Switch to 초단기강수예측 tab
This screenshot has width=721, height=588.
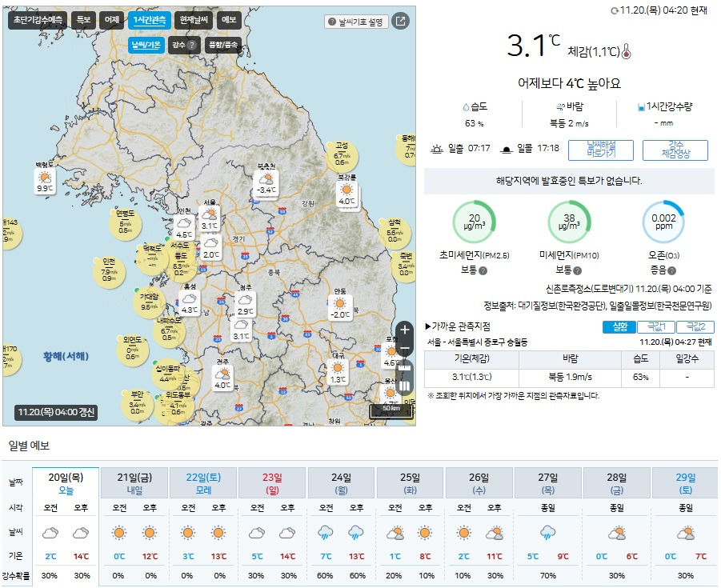[38, 20]
